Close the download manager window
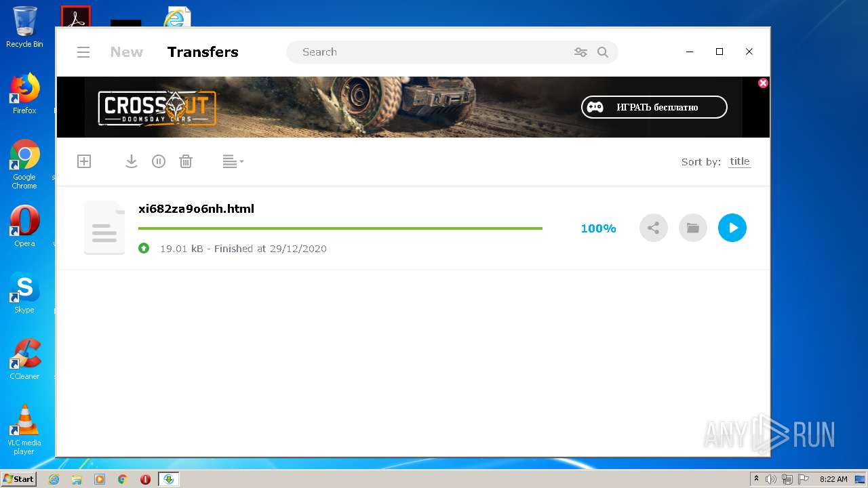Viewport: 868px width, 488px height. tap(749, 52)
